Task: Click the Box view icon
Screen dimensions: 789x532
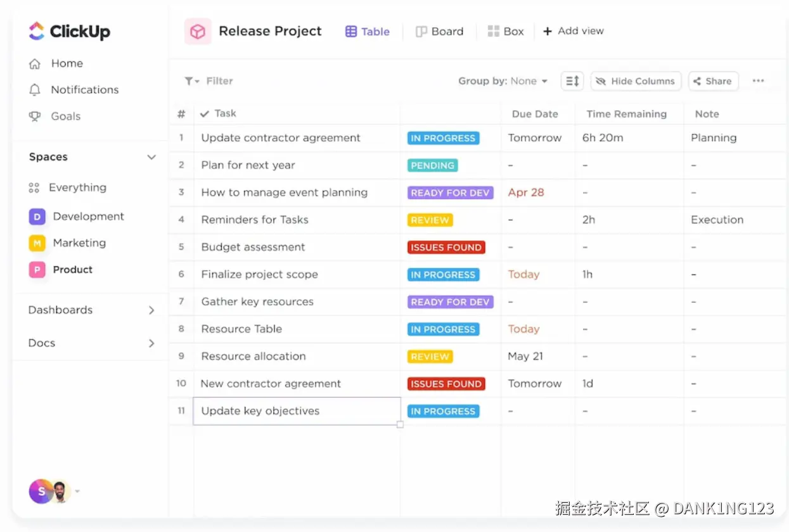Action: tap(494, 31)
